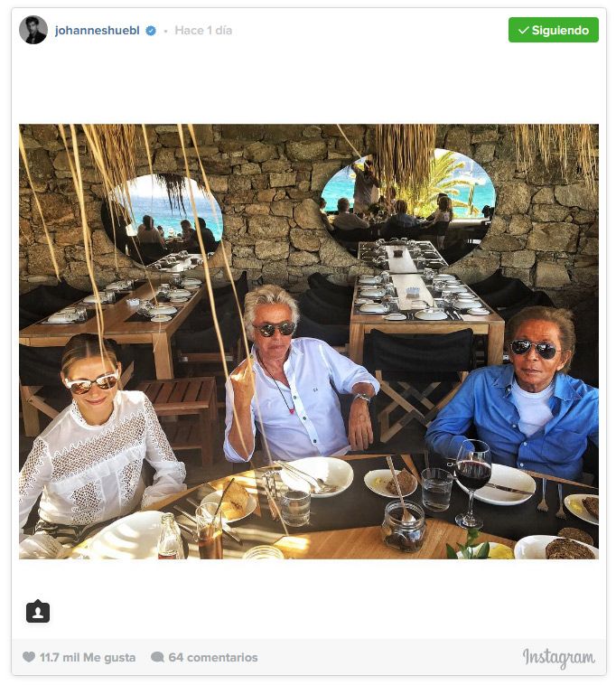Click the comment bubble icon
This screenshot has width=616, height=685.
click(x=157, y=657)
